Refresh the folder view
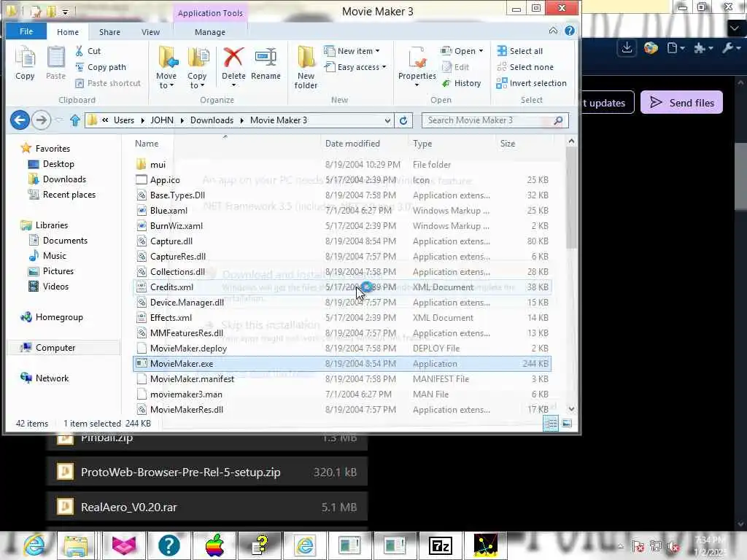 coord(403,120)
